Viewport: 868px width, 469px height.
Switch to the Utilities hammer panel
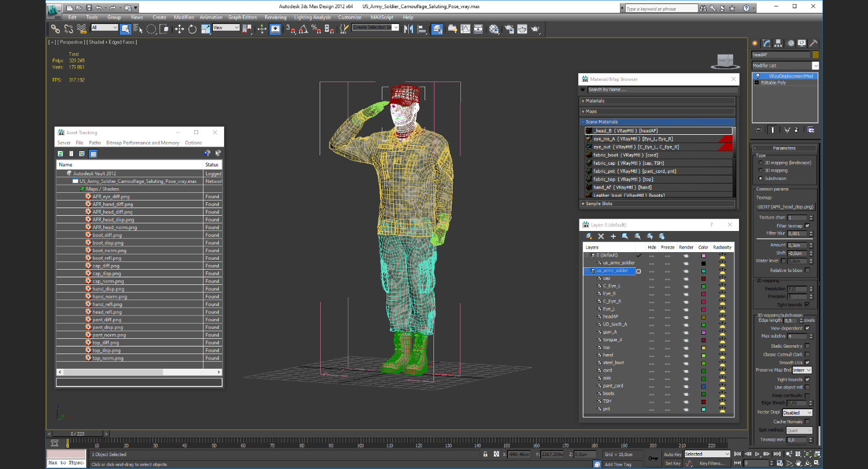pyautogui.click(x=813, y=43)
